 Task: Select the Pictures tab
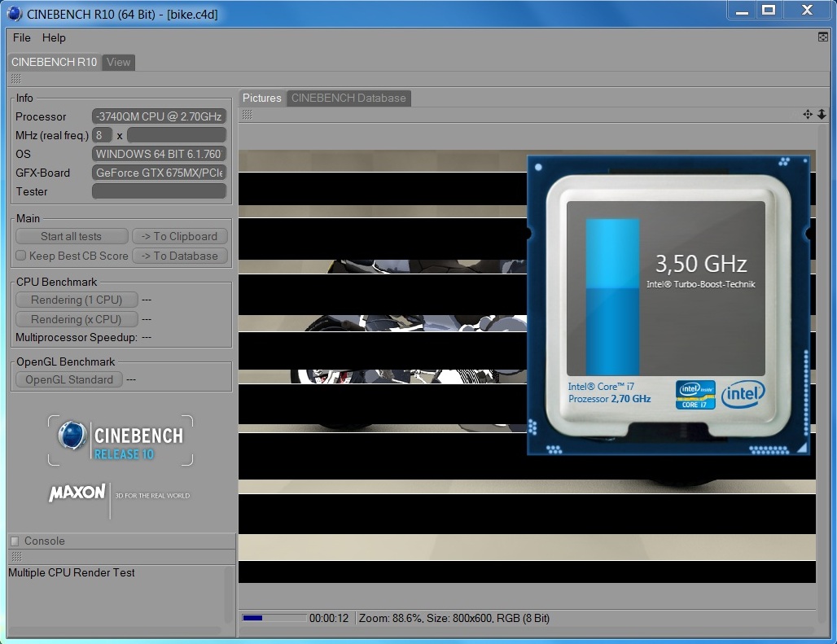tap(261, 99)
